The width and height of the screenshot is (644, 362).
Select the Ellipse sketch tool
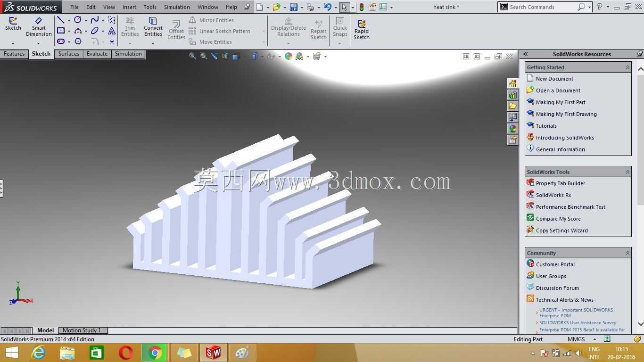point(95,31)
